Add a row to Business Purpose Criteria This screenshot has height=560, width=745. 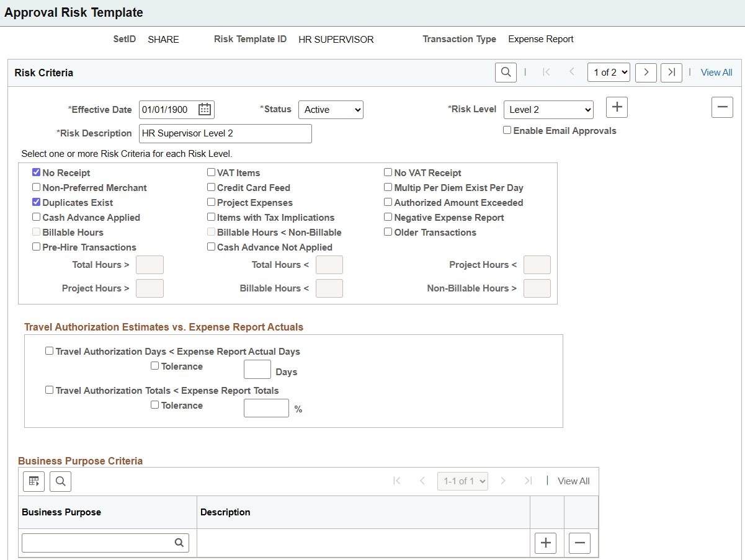pyautogui.click(x=545, y=543)
